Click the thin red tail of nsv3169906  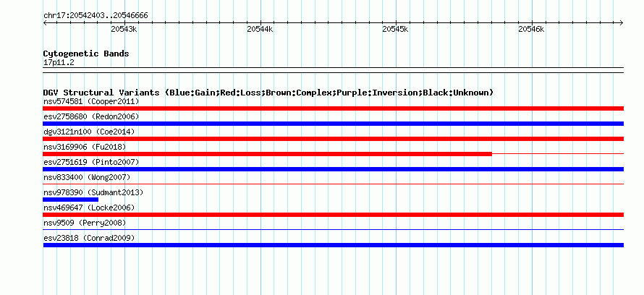click(x=558, y=154)
